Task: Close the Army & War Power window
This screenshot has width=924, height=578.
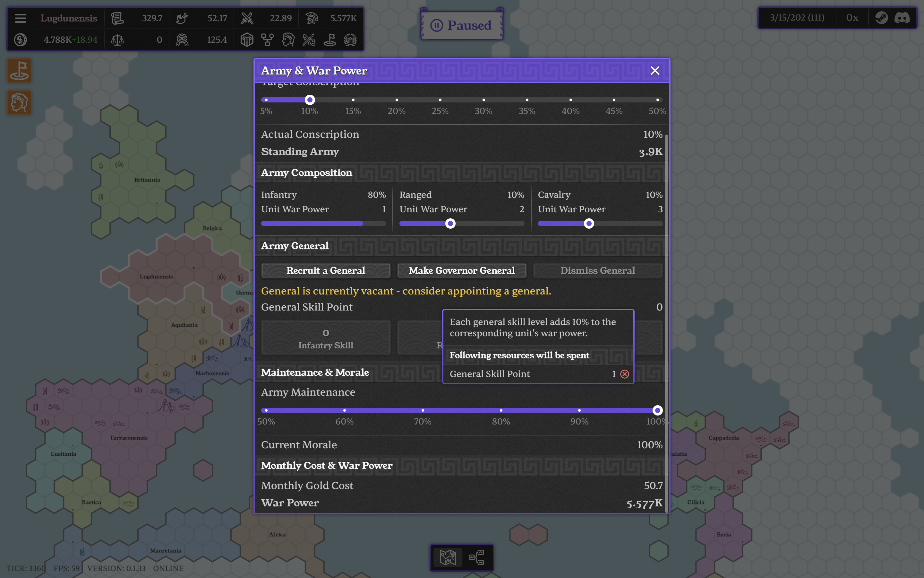Action: point(655,71)
